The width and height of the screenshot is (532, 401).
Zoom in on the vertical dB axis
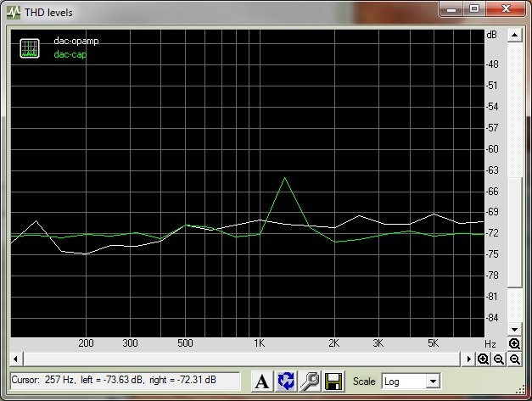coord(514,344)
